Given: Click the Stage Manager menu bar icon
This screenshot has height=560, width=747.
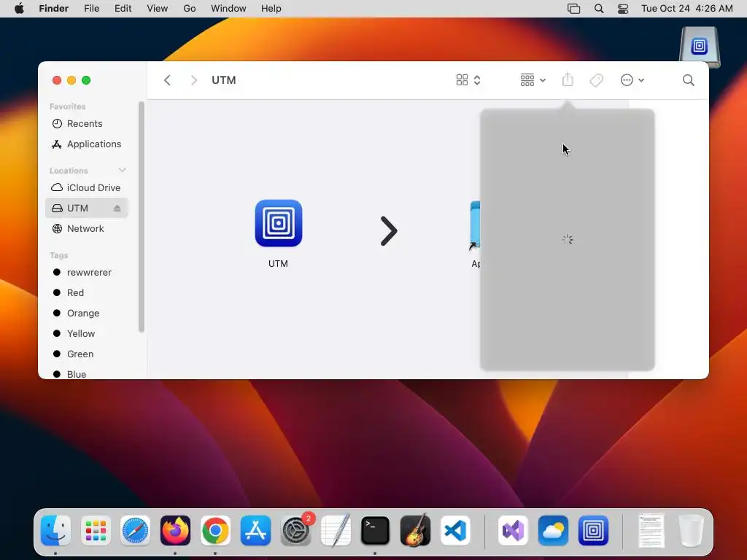Looking at the screenshot, I should click(x=573, y=9).
